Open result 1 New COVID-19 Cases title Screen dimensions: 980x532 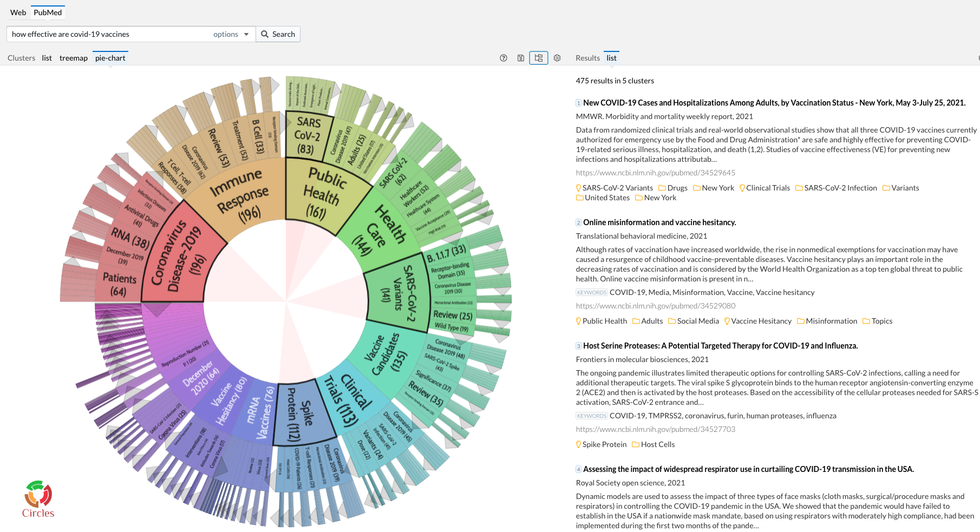tap(774, 103)
